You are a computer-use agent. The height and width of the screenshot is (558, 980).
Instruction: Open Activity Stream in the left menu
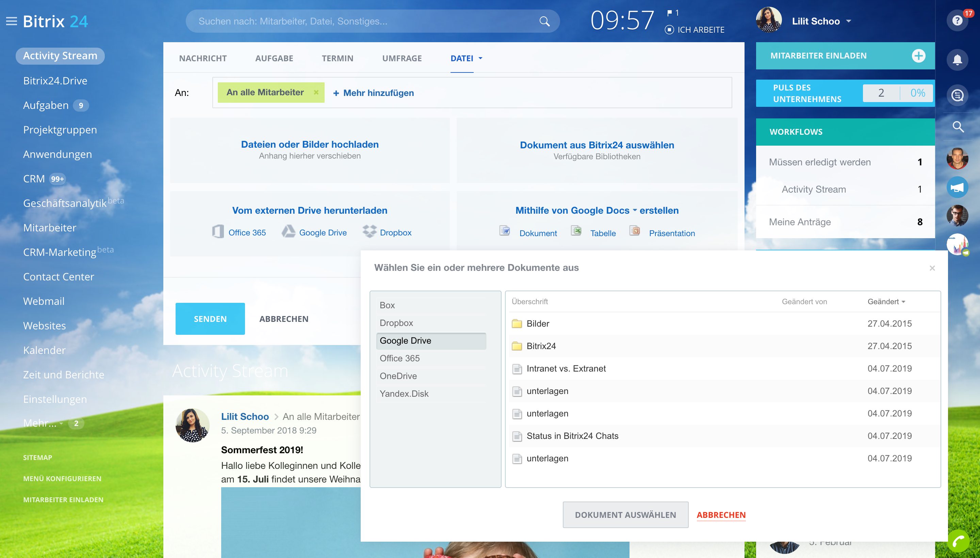[x=60, y=56]
